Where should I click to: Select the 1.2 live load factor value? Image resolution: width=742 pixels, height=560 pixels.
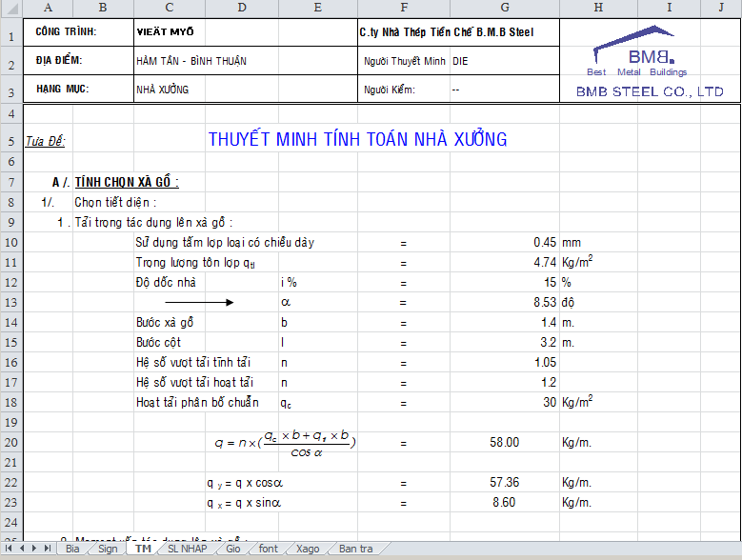click(x=505, y=382)
